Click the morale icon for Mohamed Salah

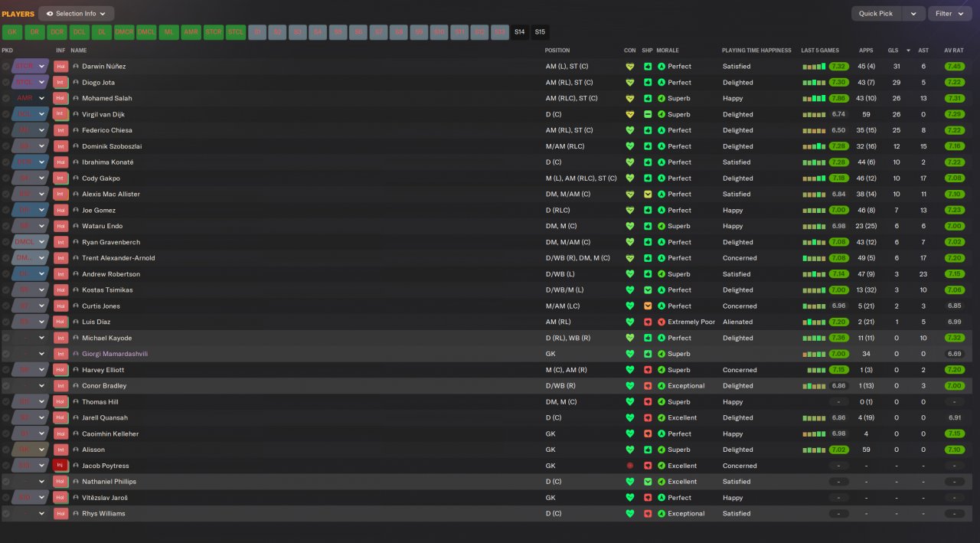tap(661, 99)
